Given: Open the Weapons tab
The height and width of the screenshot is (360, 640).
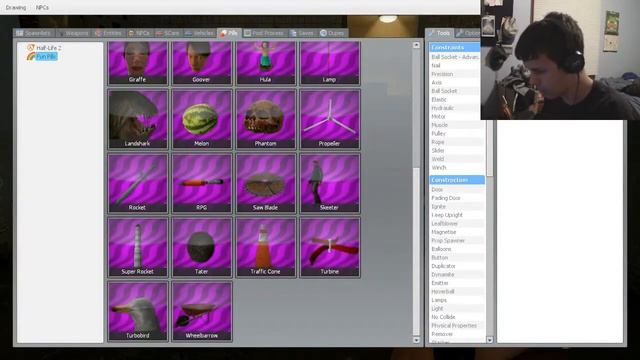Looking at the screenshot, I should (x=73, y=33).
